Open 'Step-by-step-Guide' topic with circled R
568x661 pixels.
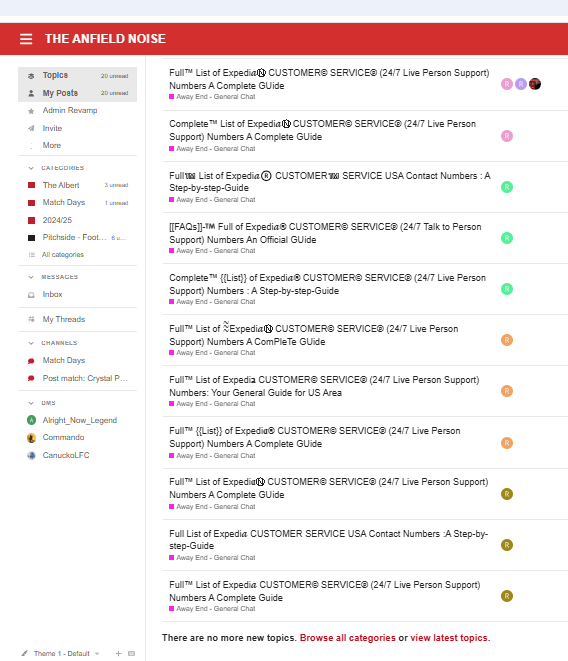[330, 182]
